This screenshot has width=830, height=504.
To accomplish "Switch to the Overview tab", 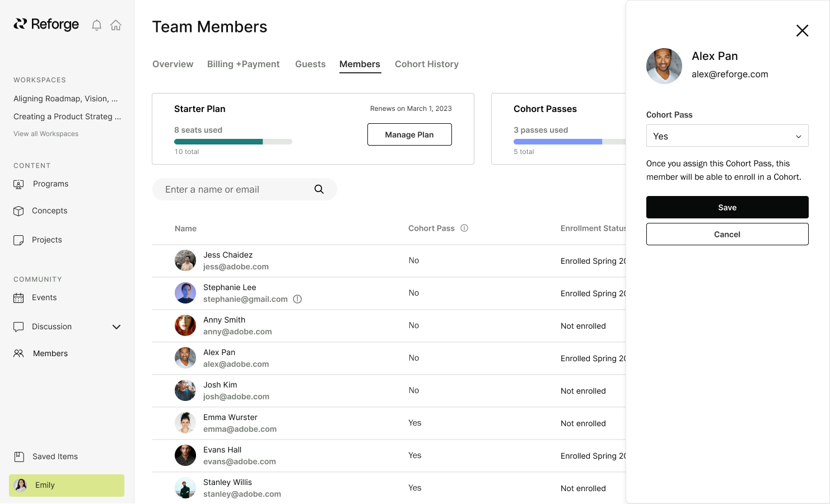I will [172, 64].
